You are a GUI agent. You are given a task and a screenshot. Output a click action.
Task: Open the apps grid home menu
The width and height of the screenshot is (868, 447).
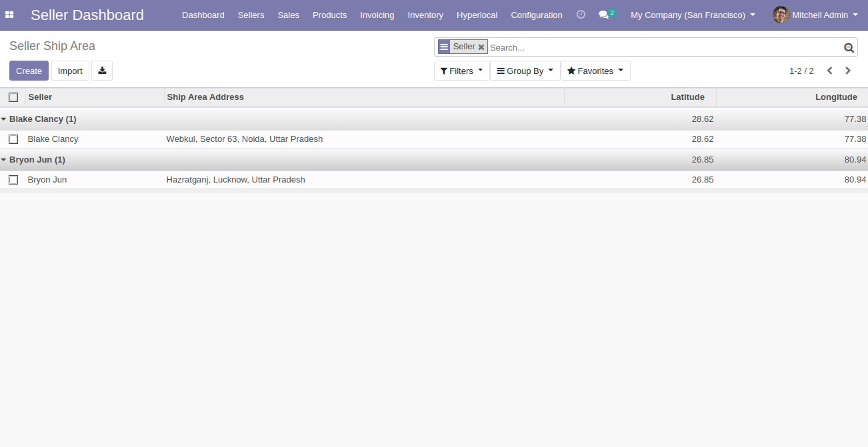[x=9, y=15]
